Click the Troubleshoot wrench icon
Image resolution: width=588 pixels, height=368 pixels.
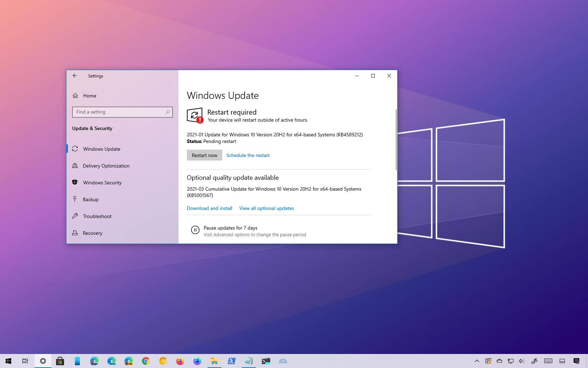click(75, 216)
